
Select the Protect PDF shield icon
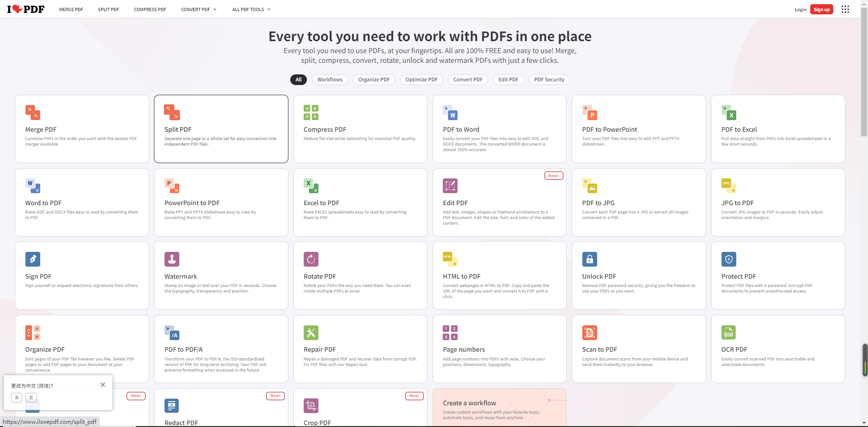[729, 259]
